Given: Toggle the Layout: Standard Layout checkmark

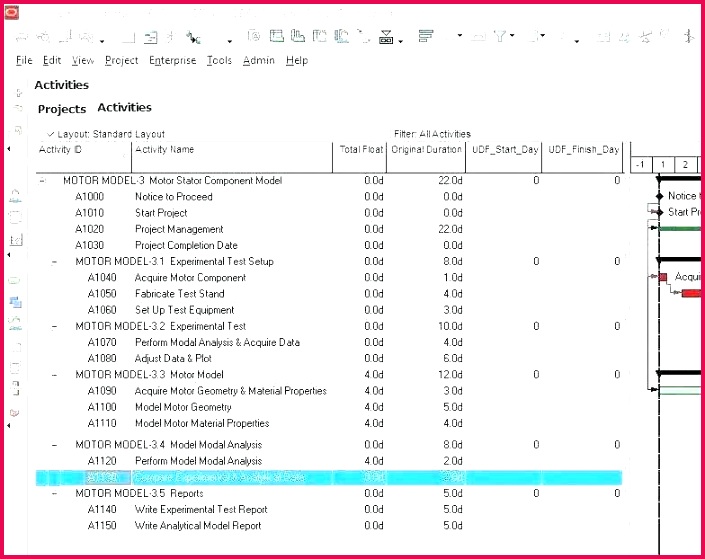Looking at the screenshot, I should 50,134.
